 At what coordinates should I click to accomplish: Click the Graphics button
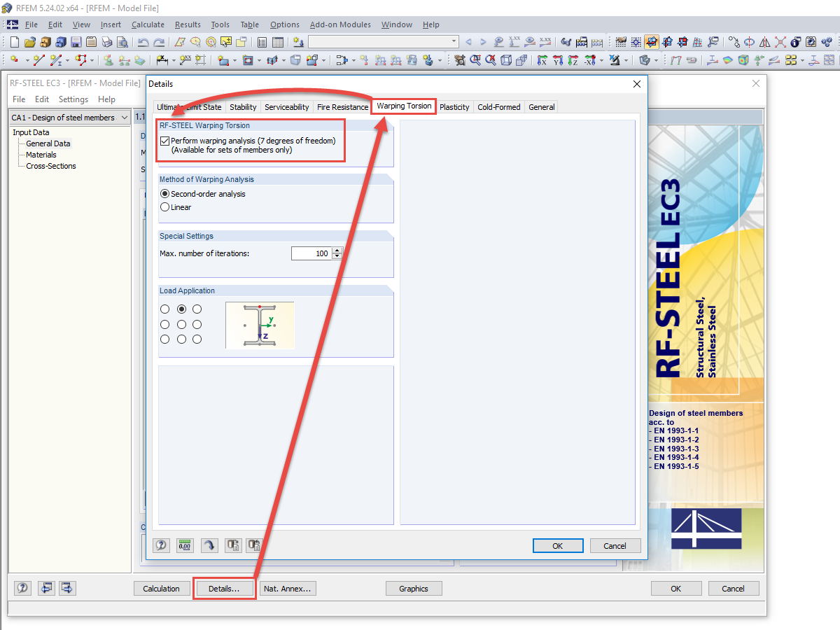tap(414, 589)
